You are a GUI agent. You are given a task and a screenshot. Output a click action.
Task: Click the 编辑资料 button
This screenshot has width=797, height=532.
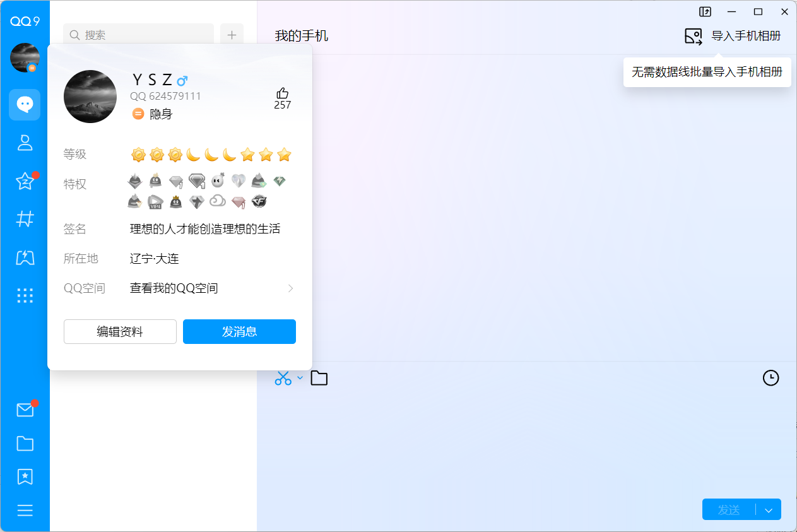click(120, 332)
